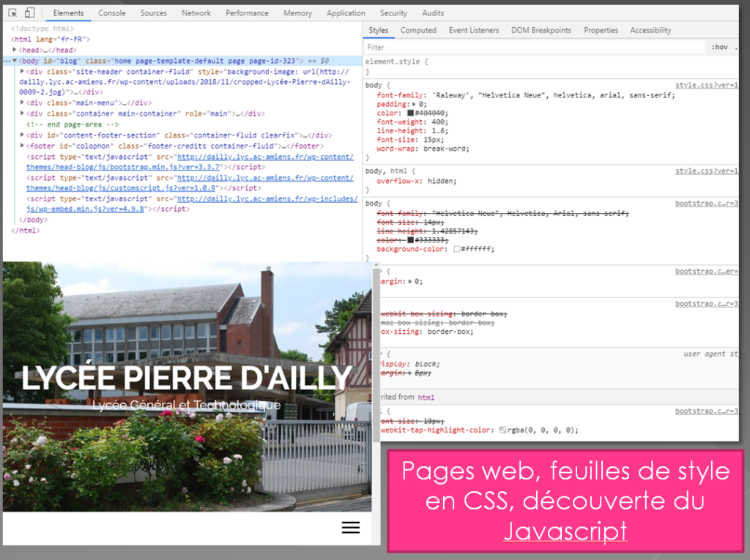Image resolution: width=750 pixels, height=560 pixels.
Task: Toggle the :hov element state panel
Action: click(719, 47)
